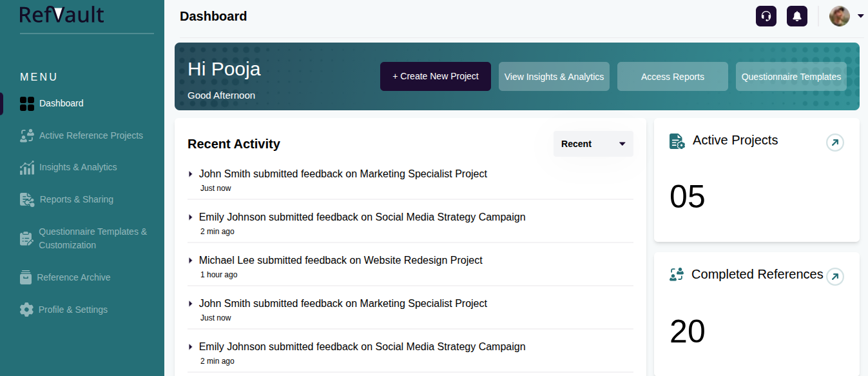Screen dimensions: 868x376
Task: Click the Create New Project button
Action: point(436,76)
